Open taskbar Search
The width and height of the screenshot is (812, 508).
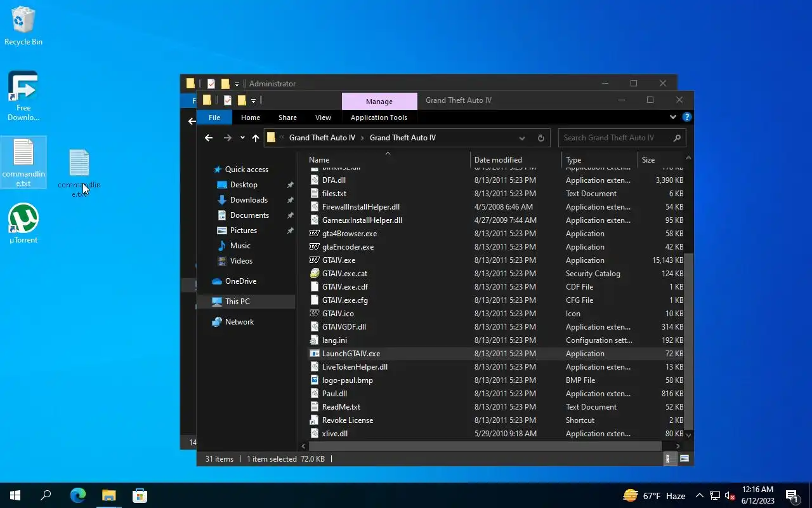pos(46,495)
